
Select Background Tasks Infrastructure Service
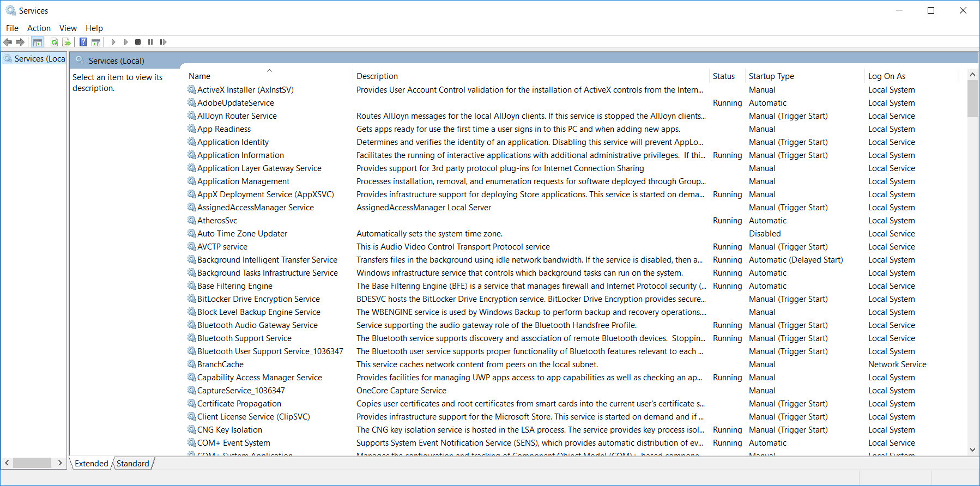tap(268, 273)
